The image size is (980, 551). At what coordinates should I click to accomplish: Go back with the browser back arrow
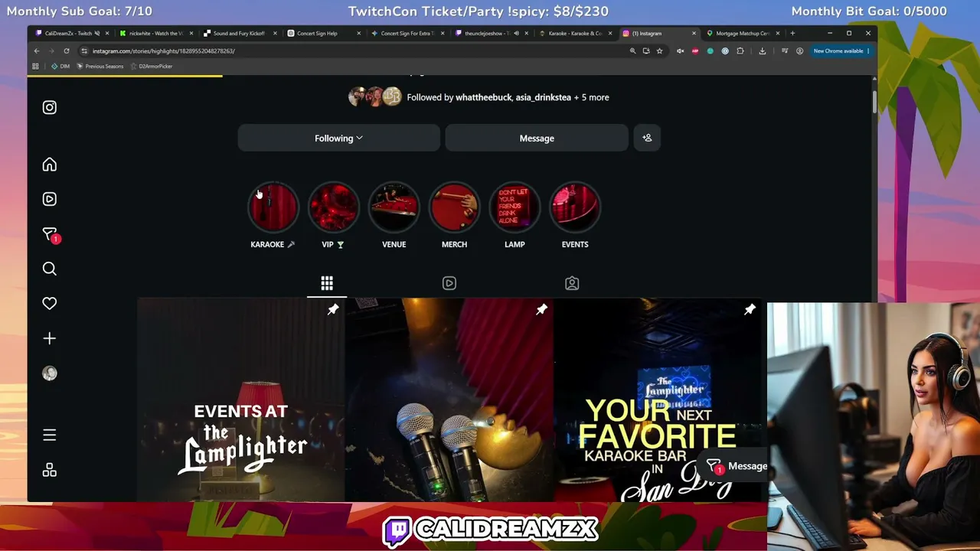[36, 51]
